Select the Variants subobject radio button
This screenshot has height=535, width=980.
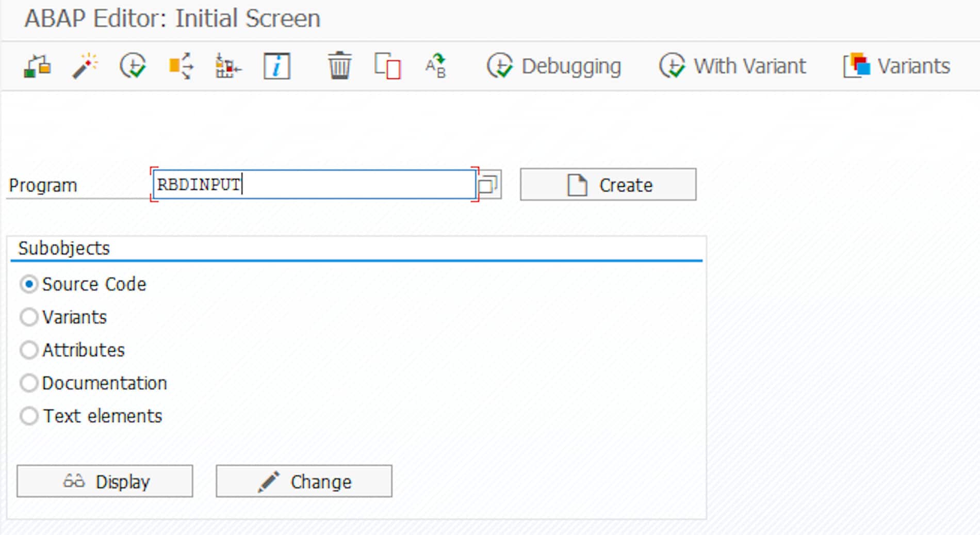click(29, 317)
